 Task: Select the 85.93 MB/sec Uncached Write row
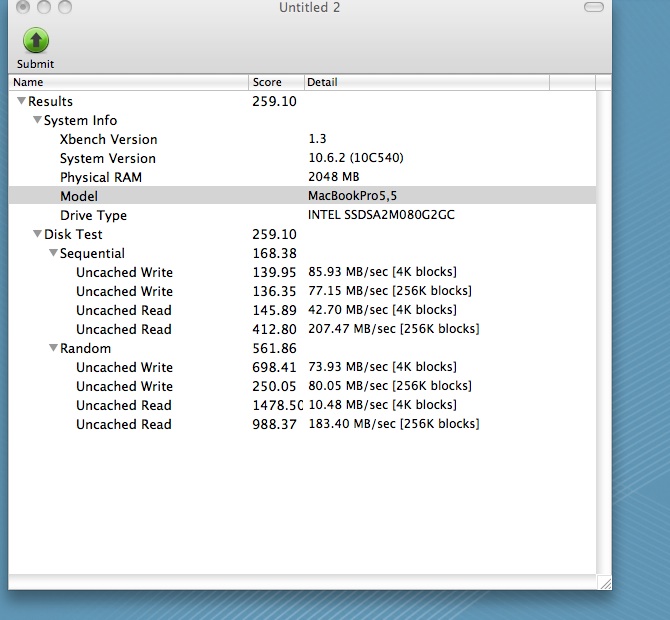point(302,272)
